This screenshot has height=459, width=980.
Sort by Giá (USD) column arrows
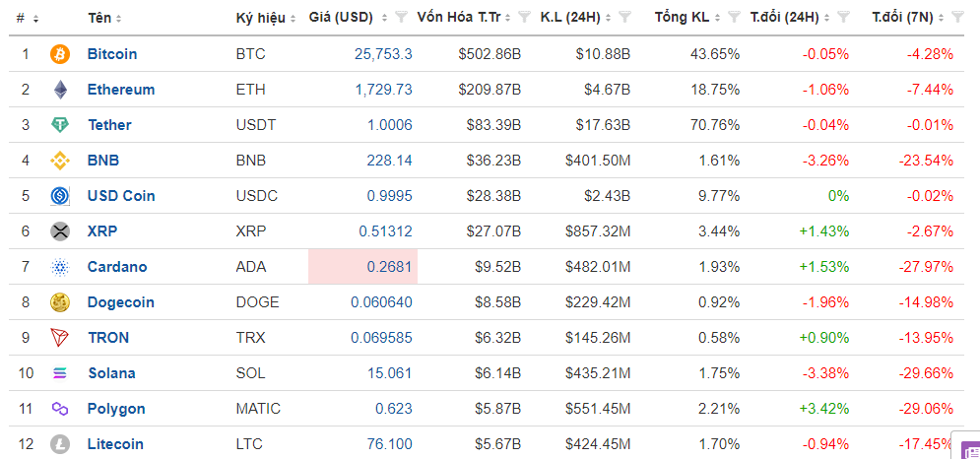(x=385, y=19)
